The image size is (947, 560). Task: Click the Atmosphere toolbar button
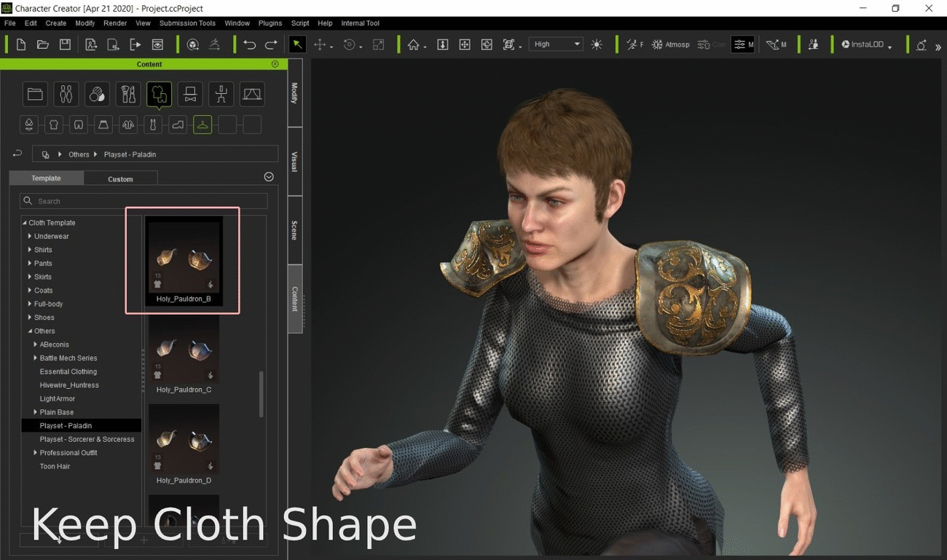[670, 44]
